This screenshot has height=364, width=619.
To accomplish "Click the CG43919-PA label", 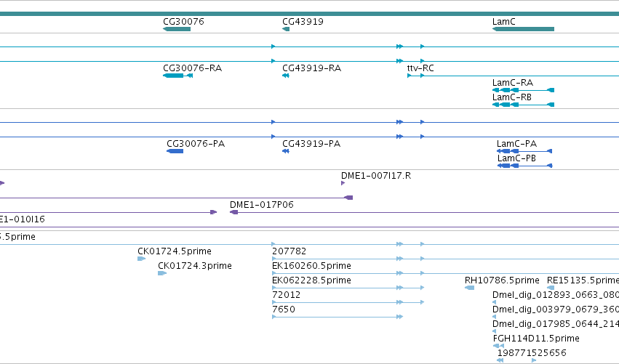I will click(311, 144).
